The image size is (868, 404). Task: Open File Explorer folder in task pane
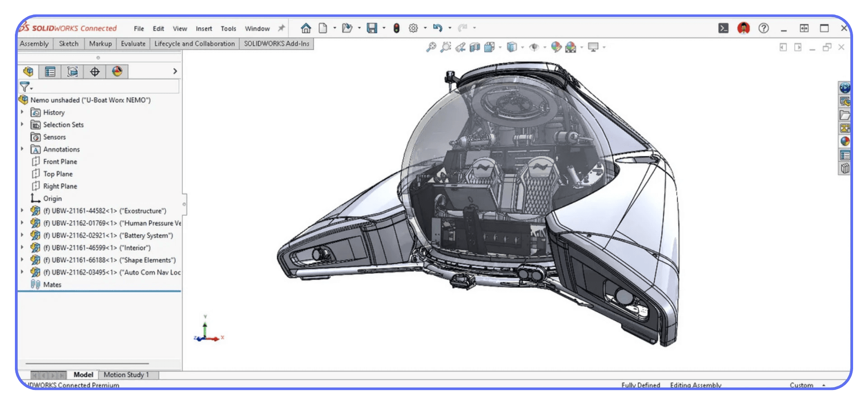coord(844,115)
